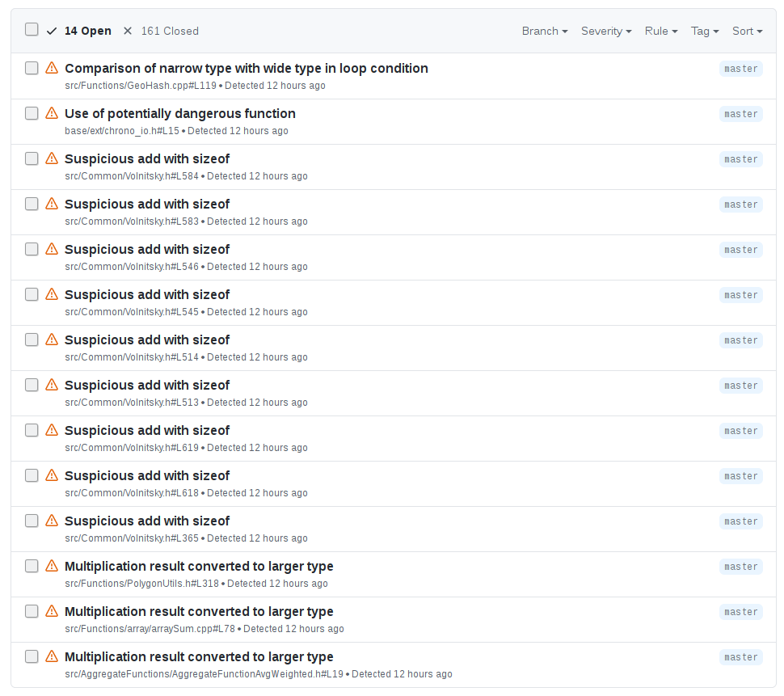This screenshot has height=696, width=784.
Task: Open the Tag filter dropdown
Action: (x=705, y=31)
